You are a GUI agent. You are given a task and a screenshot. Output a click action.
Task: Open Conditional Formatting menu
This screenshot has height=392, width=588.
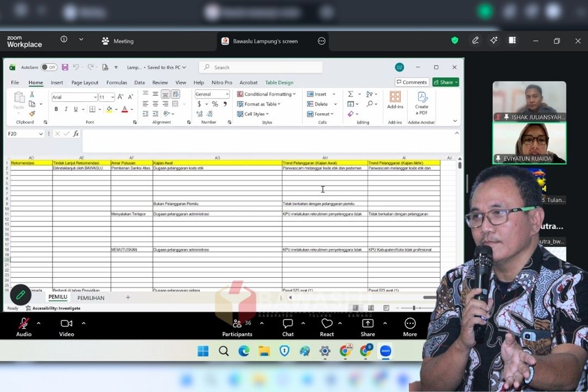tap(266, 94)
